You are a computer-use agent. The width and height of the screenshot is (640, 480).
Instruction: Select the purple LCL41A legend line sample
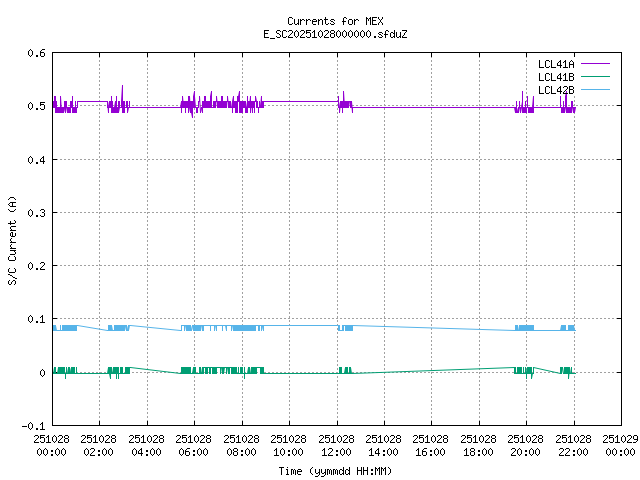598,64
